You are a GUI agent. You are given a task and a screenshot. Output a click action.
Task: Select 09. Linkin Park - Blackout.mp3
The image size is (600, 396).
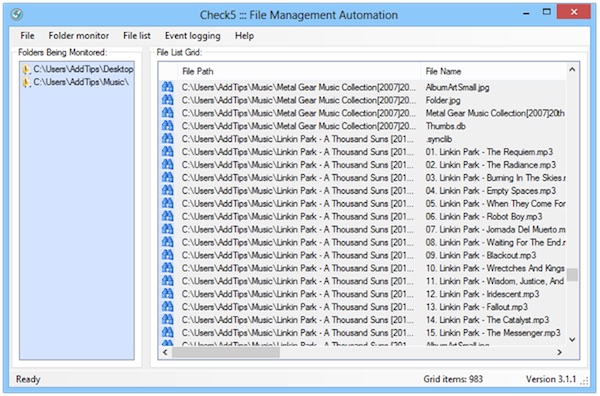[481, 255]
